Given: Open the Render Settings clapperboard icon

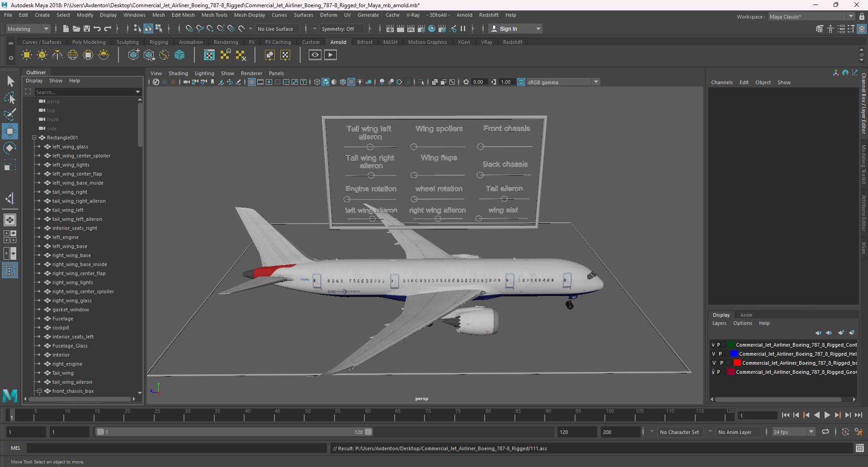Looking at the screenshot, I should coord(421,29).
